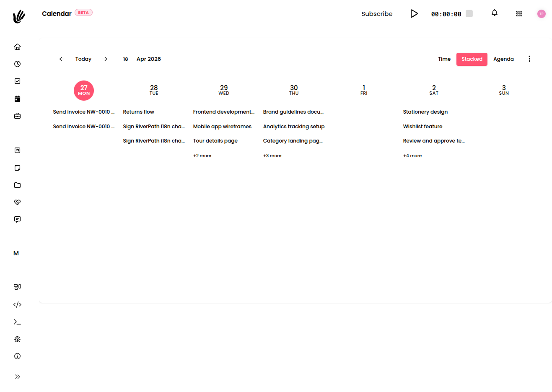552x392 pixels.
Task: Open the info circle icon in sidebar
Action: point(17,356)
